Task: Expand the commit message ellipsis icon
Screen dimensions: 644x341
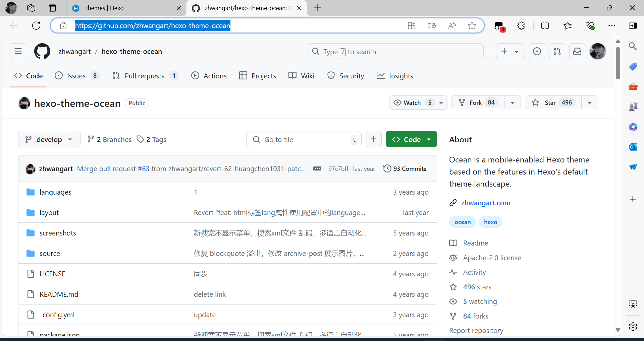Action: (317, 168)
